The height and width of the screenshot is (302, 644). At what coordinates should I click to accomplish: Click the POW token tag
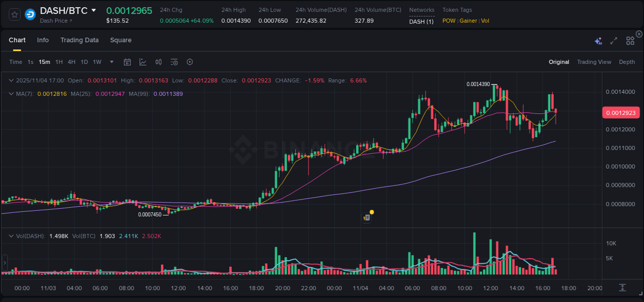[x=448, y=21]
